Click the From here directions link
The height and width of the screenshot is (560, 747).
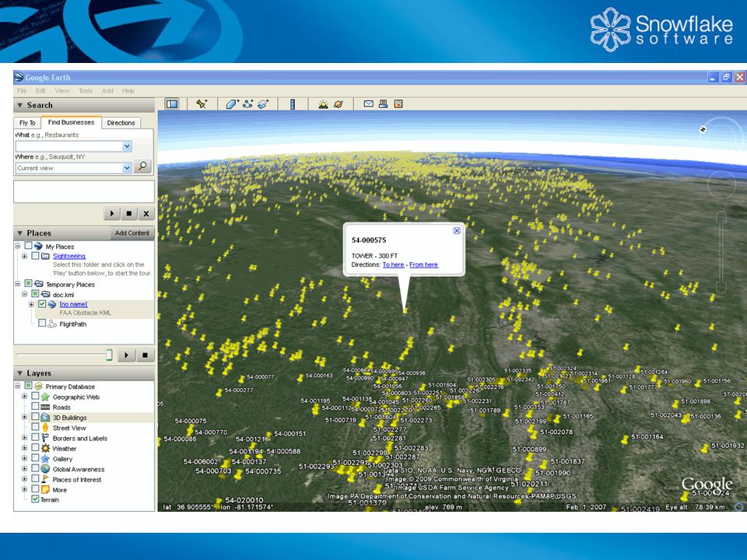tap(423, 264)
